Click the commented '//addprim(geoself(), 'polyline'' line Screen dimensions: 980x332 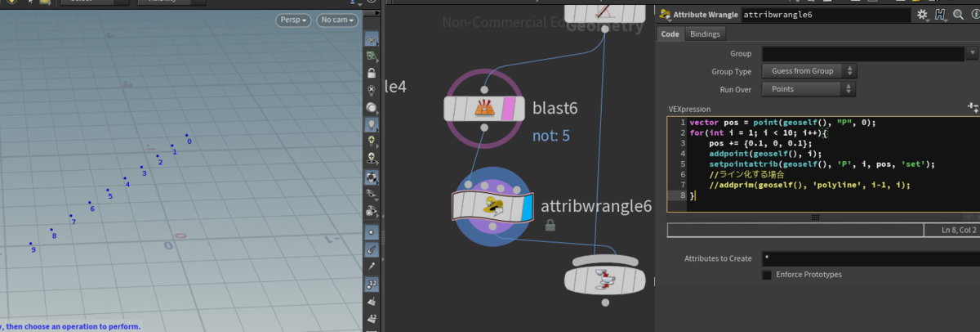pos(809,185)
